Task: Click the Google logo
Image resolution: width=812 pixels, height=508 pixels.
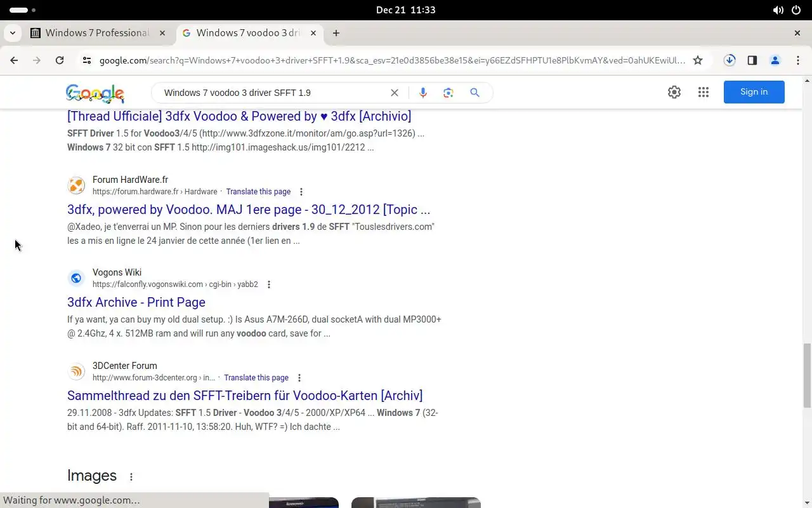Action: (95, 93)
